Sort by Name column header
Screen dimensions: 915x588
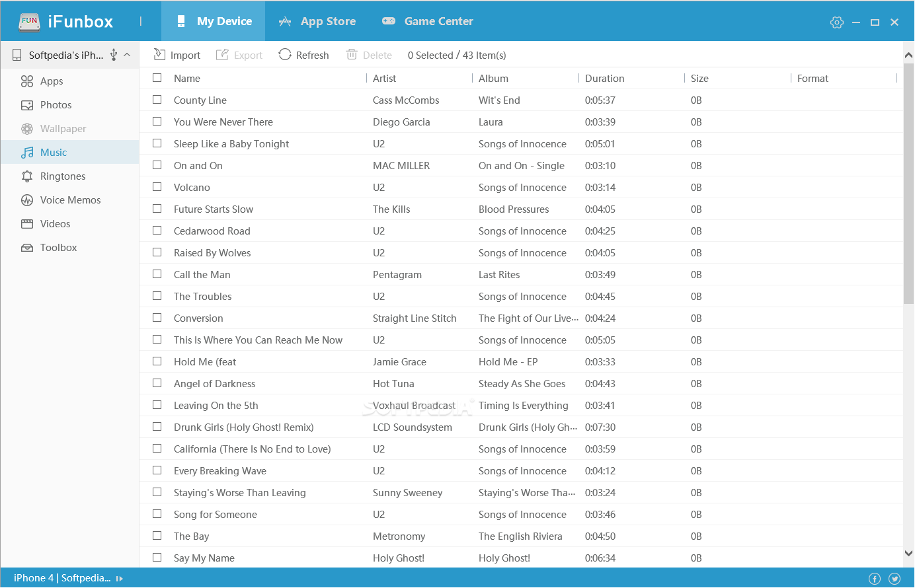(x=187, y=79)
